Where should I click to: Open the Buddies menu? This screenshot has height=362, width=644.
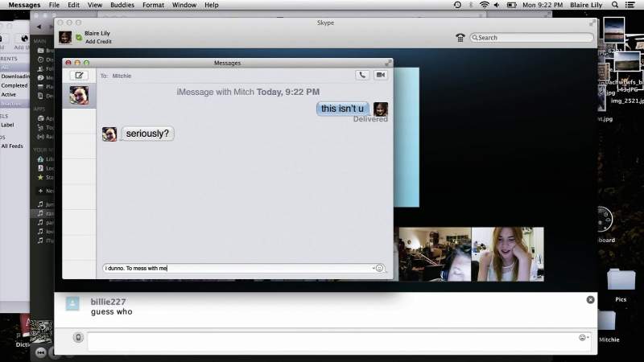(122, 5)
